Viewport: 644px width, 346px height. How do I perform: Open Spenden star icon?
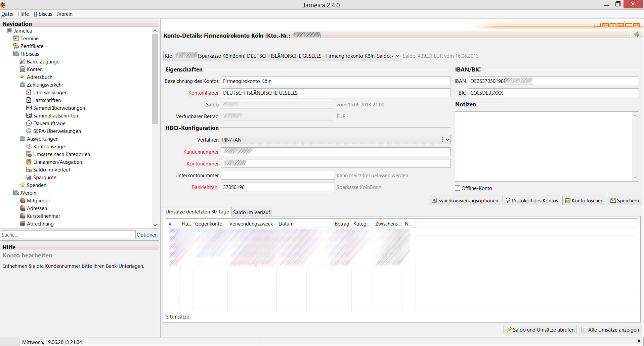tap(23, 185)
